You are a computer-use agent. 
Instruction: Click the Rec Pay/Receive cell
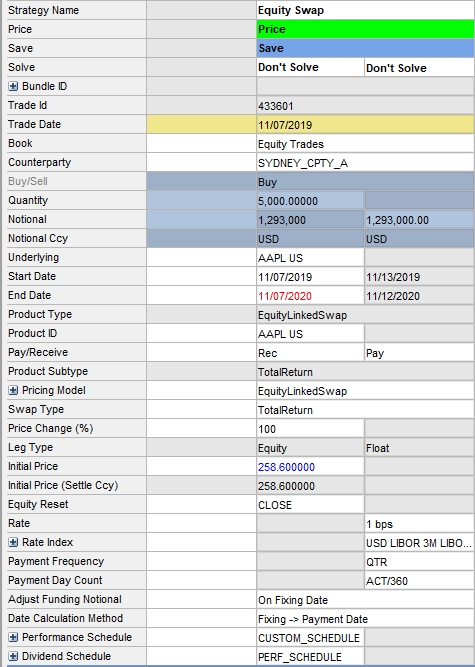click(310, 352)
